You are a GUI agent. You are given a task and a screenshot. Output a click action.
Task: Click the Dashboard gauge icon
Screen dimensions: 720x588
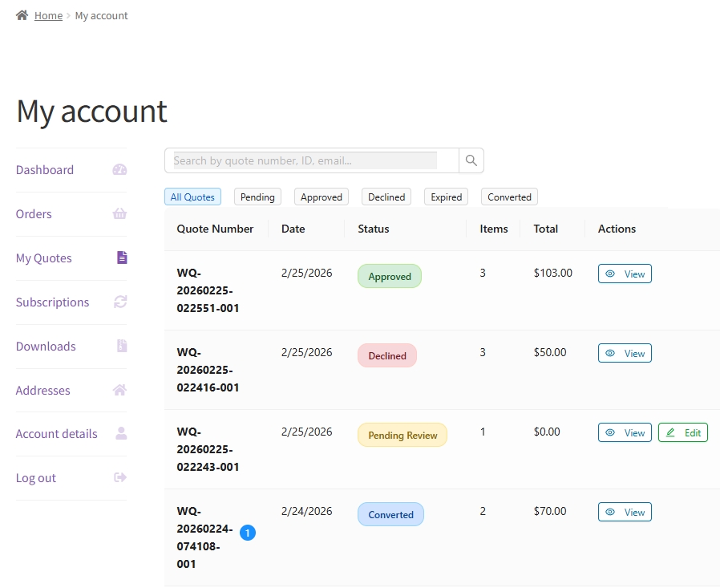tap(119, 170)
